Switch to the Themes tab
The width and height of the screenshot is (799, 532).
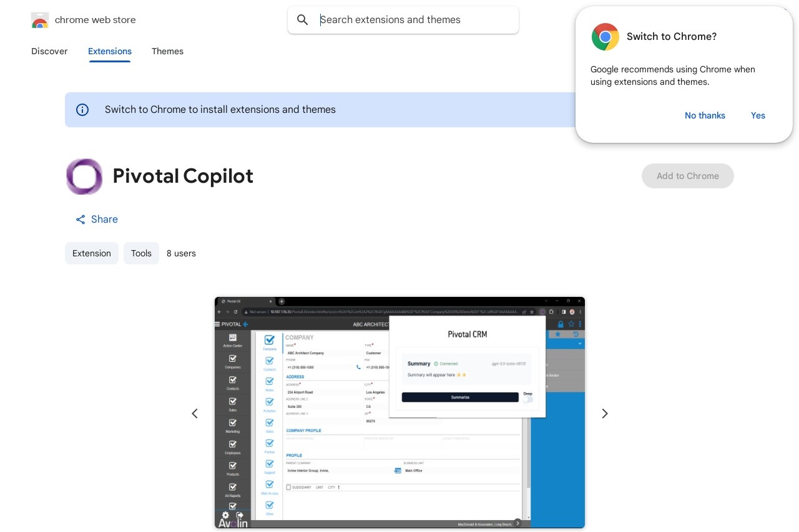pyautogui.click(x=167, y=51)
